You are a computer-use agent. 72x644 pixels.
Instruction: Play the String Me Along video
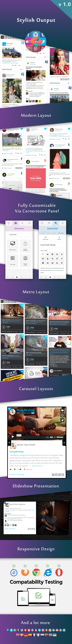13,437
